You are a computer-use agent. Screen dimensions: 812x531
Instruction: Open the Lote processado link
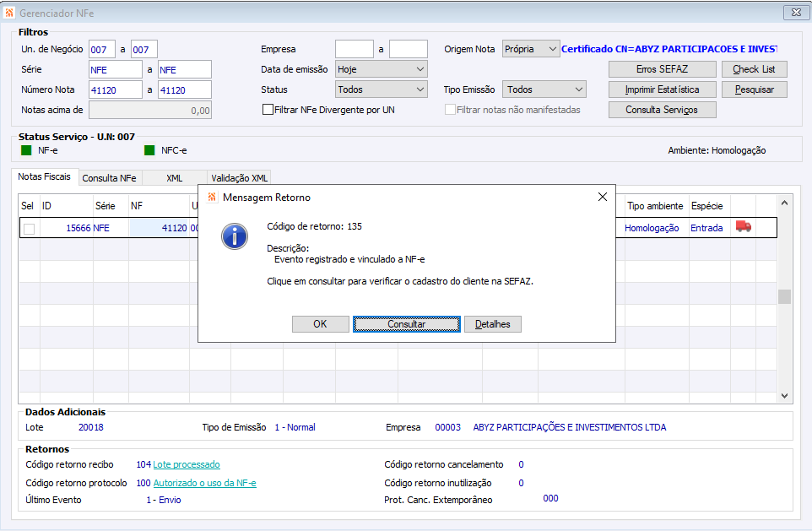tap(187, 464)
